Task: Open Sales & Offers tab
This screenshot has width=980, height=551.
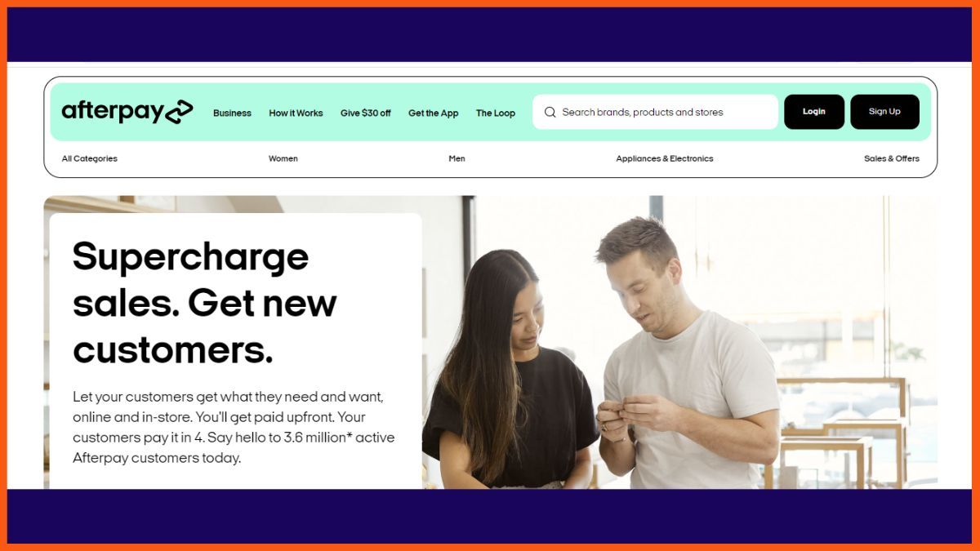Action: tap(891, 158)
